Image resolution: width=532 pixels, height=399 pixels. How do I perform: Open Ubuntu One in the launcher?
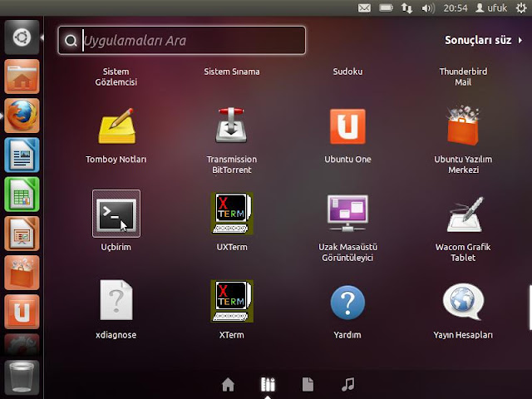[22, 313]
